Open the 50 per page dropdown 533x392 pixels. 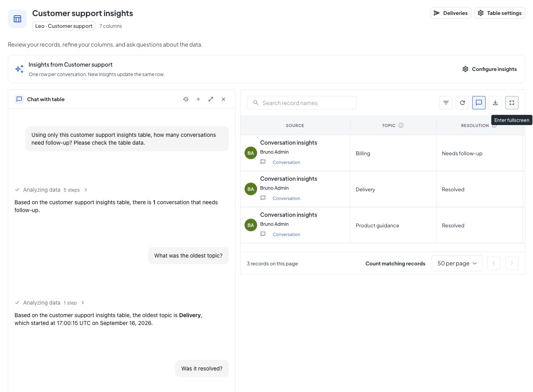(x=457, y=263)
